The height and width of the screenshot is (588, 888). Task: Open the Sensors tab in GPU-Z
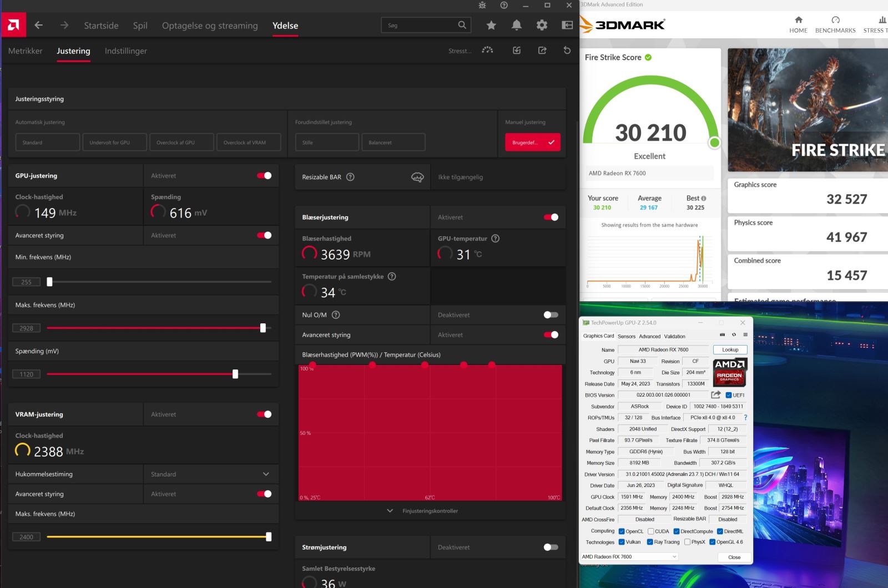[627, 336]
